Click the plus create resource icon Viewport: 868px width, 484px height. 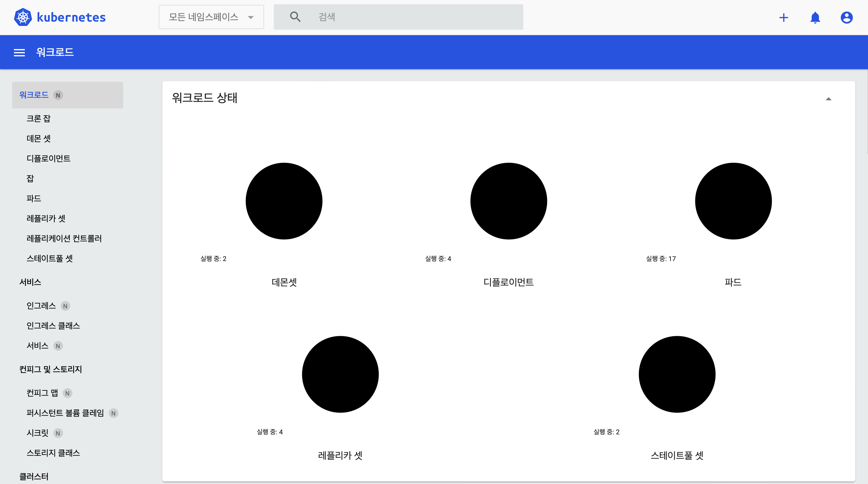[784, 18]
